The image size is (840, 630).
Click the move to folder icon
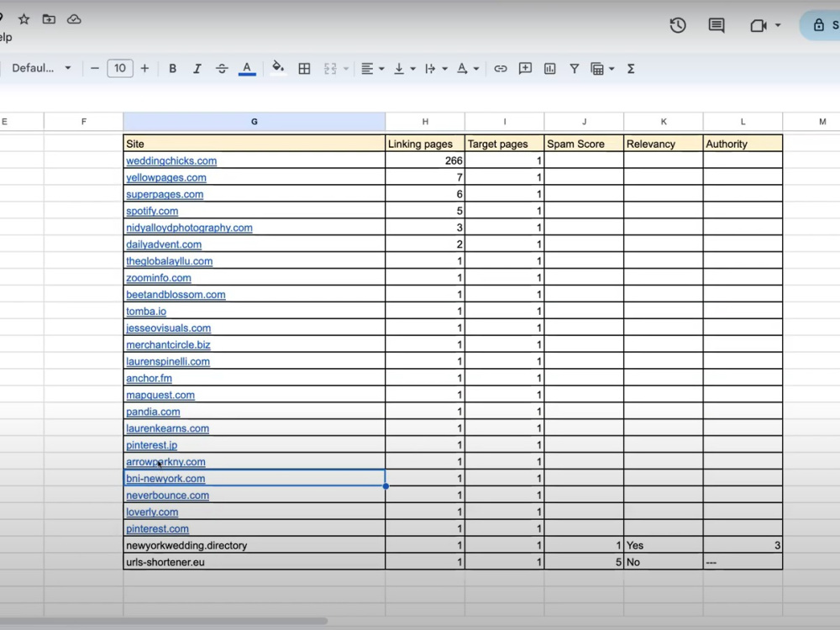click(49, 19)
